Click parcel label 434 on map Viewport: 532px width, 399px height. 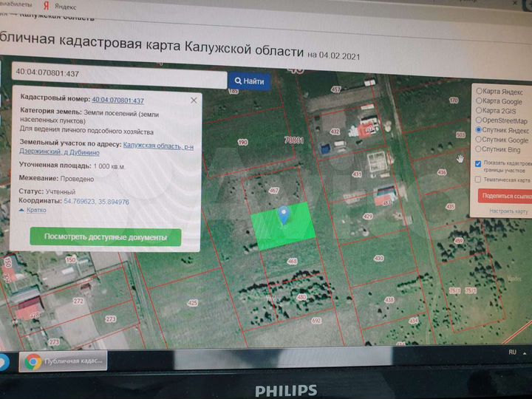coord(414,320)
